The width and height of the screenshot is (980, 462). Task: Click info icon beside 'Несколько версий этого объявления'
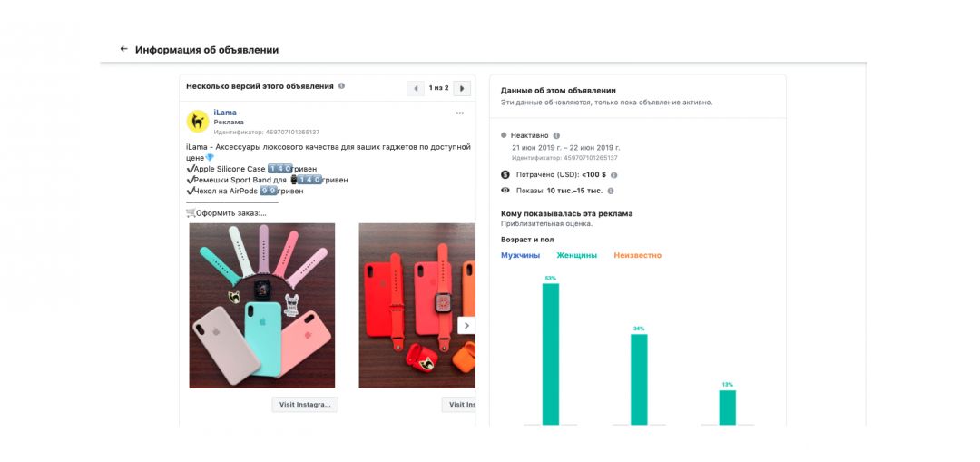tap(341, 86)
